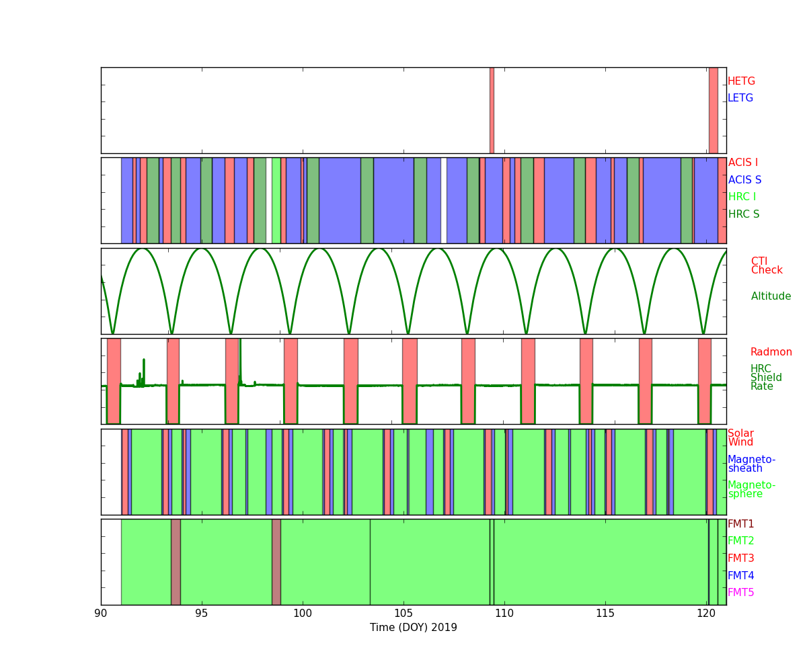Select the Solar Wind legend label
Viewport: 807px width, 672px height.
[x=740, y=438]
